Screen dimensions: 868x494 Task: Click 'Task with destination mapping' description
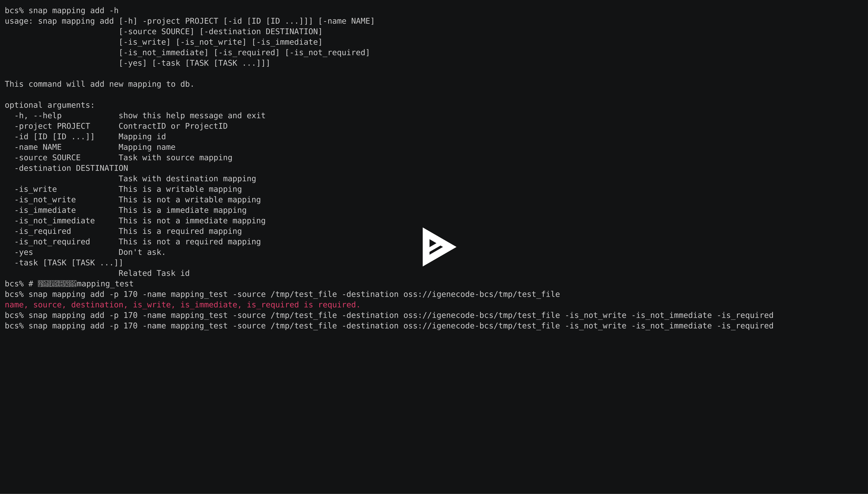(x=187, y=179)
